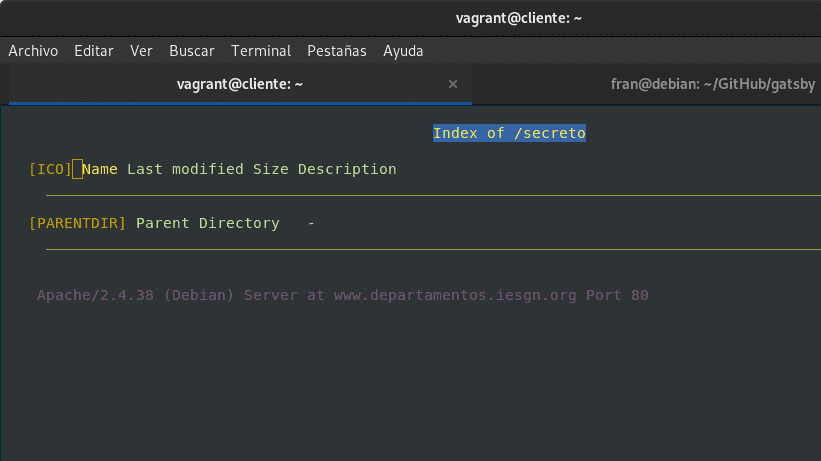Image resolution: width=821 pixels, height=461 pixels.
Task: Open the Buscar menu
Action: click(x=192, y=51)
